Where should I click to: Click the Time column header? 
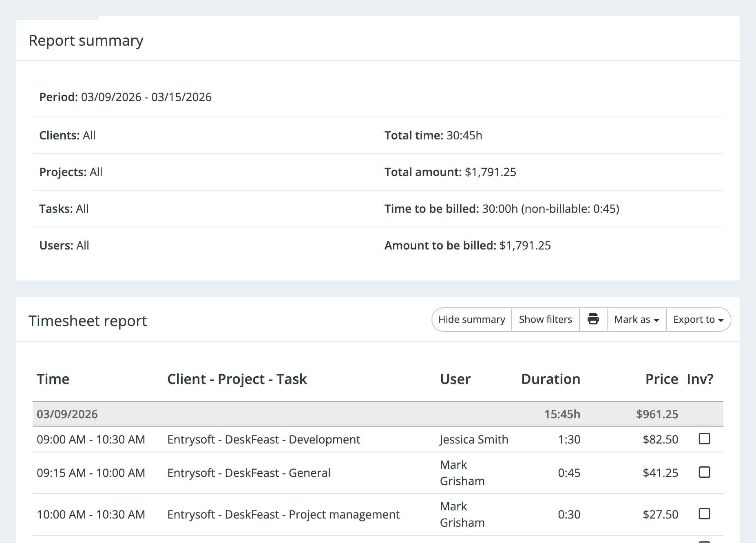(53, 379)
